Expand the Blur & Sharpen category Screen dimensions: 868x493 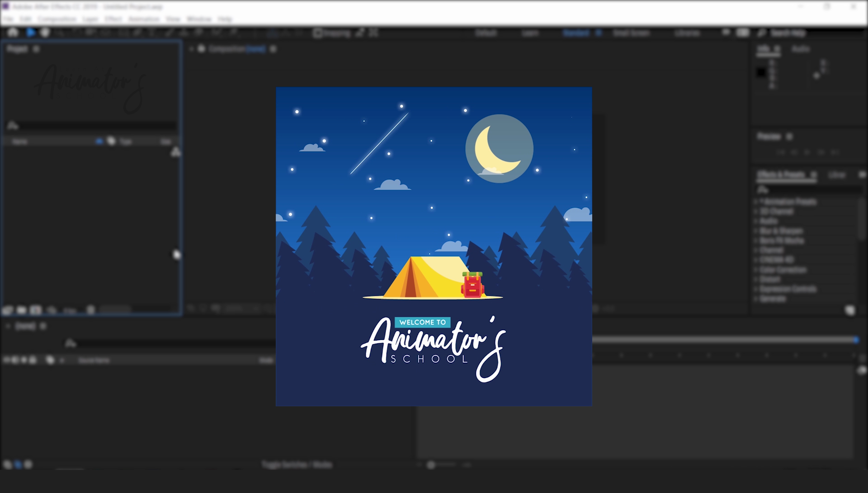click(757, 231)
